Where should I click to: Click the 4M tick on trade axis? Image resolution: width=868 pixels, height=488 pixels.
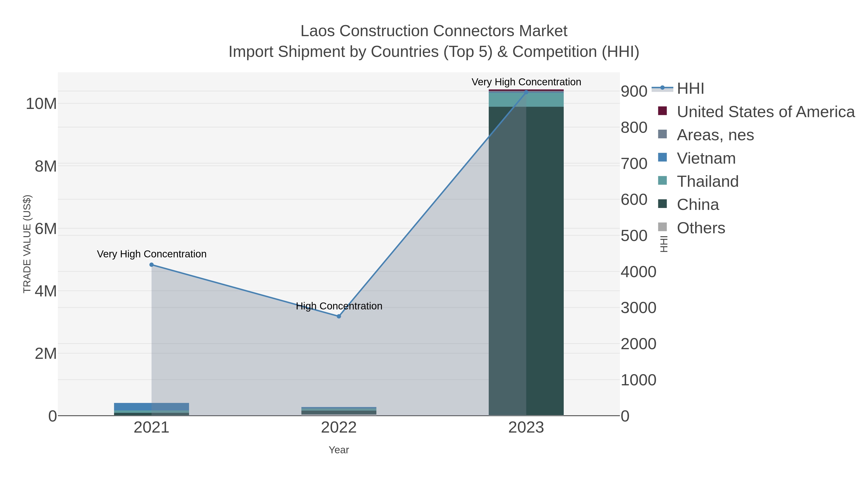pos(46,291)
